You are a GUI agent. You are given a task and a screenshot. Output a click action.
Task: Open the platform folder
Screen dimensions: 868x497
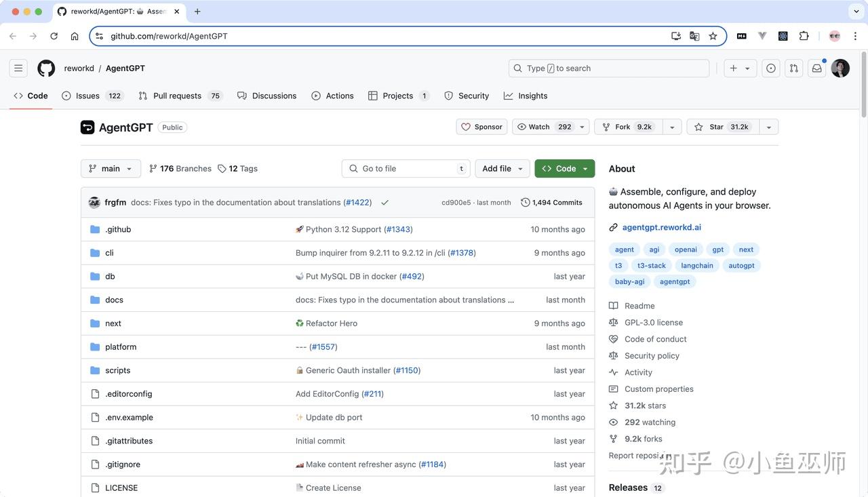click(x=121, y=347)
